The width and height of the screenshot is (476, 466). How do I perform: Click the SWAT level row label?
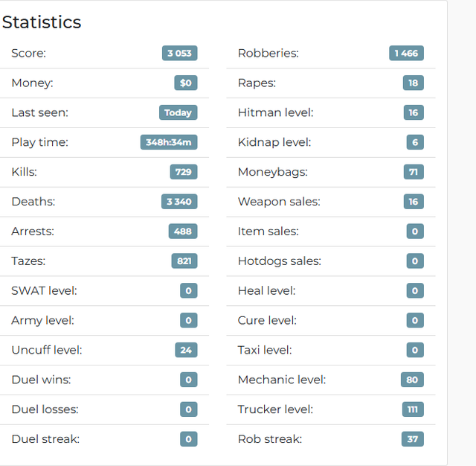click(44, 291)
